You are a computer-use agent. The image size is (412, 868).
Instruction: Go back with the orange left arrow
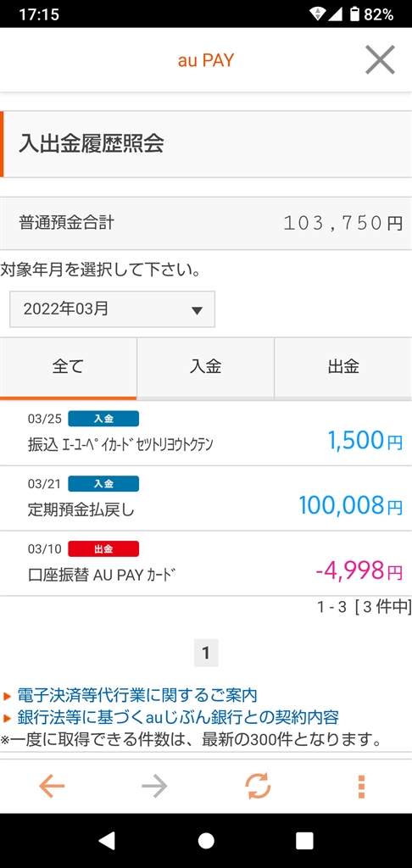coord(52,786)
